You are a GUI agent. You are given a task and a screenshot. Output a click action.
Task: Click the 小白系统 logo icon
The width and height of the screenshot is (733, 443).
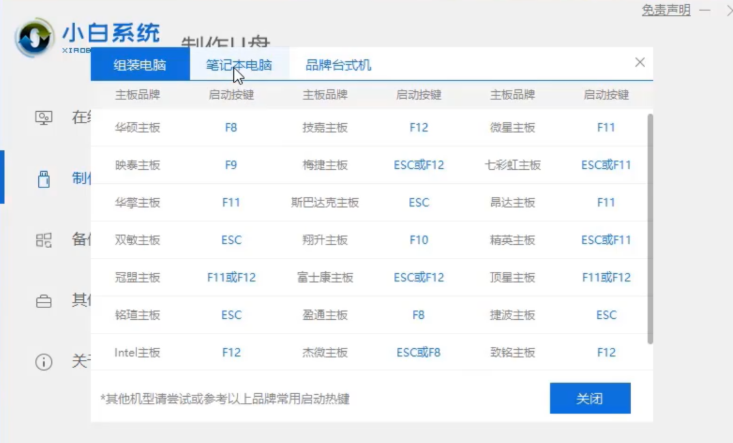pyautogui.click(x=35, y=38)
